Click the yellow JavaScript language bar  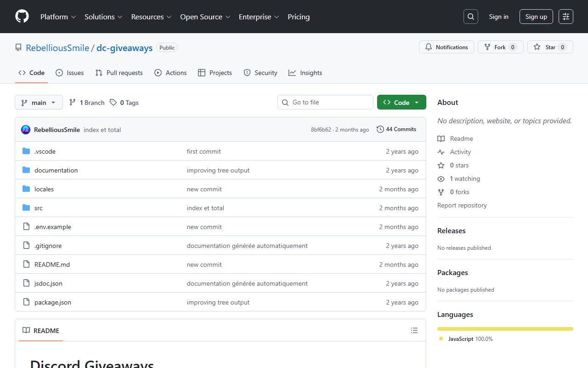505,328
